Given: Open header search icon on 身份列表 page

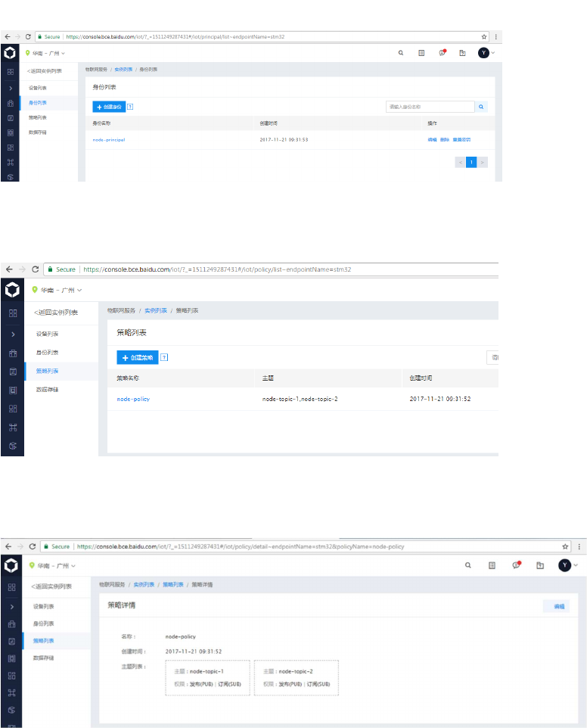Looking at the screenshot, I should pos(400,53).
